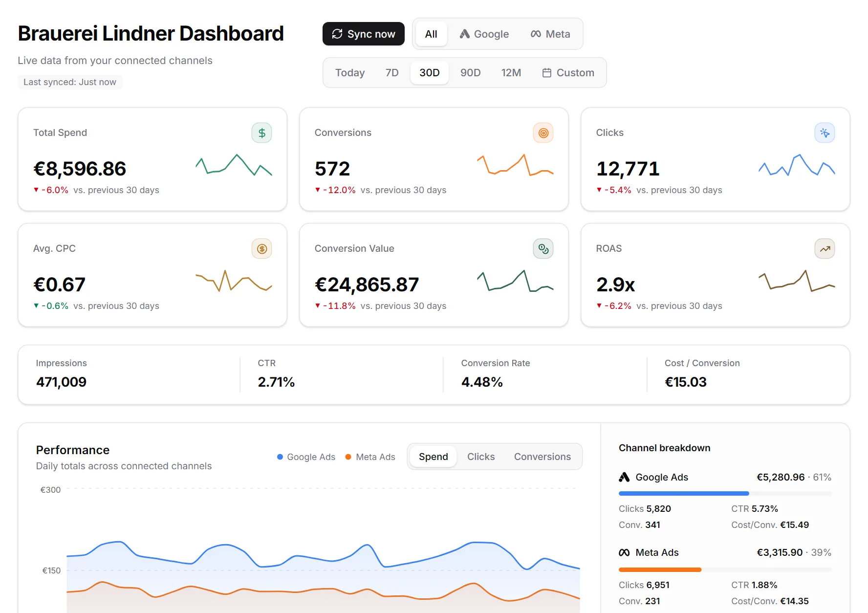Click the Meta logo in Channel breakdown
The width and height of the screenshot is (868, 613).
(x=624, y=552)
